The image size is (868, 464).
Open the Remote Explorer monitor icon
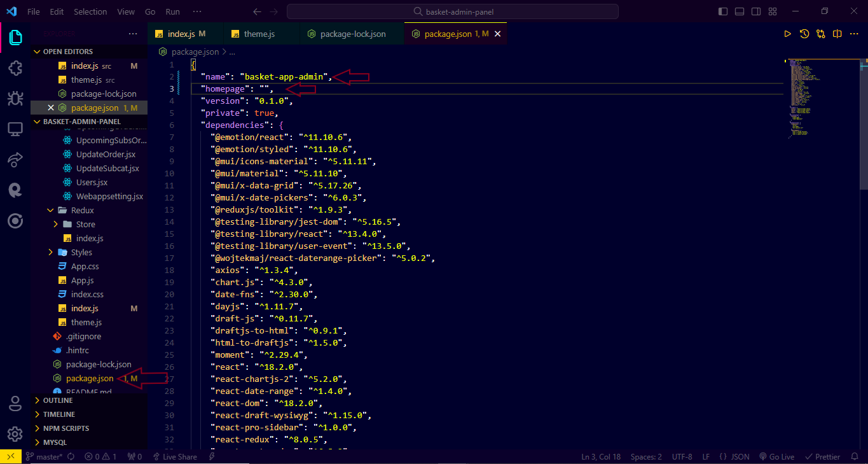coord(15,129)
